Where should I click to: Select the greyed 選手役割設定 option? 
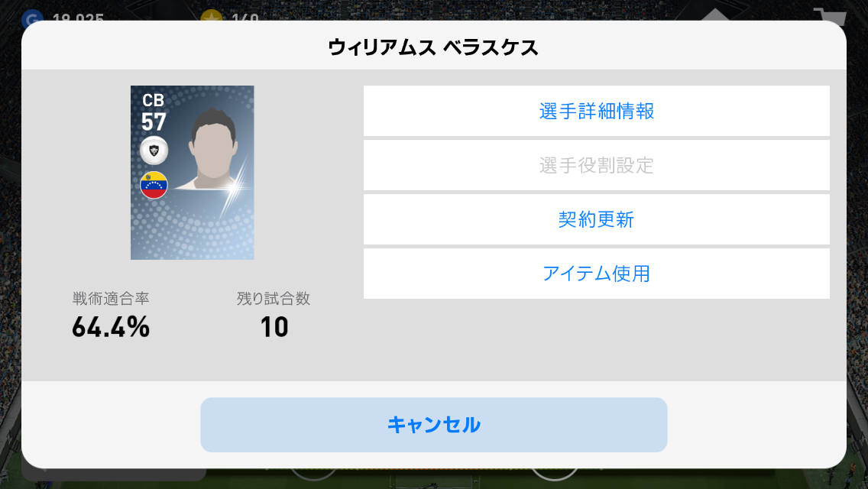click(x=596, y=166)
